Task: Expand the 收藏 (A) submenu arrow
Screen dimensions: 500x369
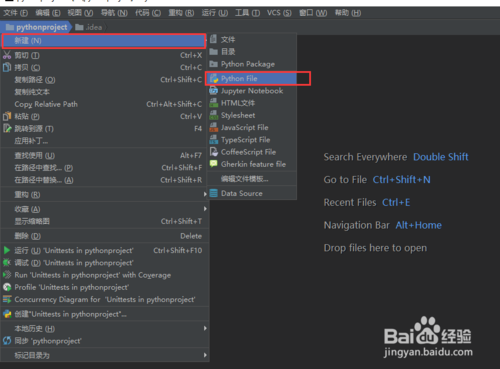Action: pyautogui.click(x=205, y=209)
